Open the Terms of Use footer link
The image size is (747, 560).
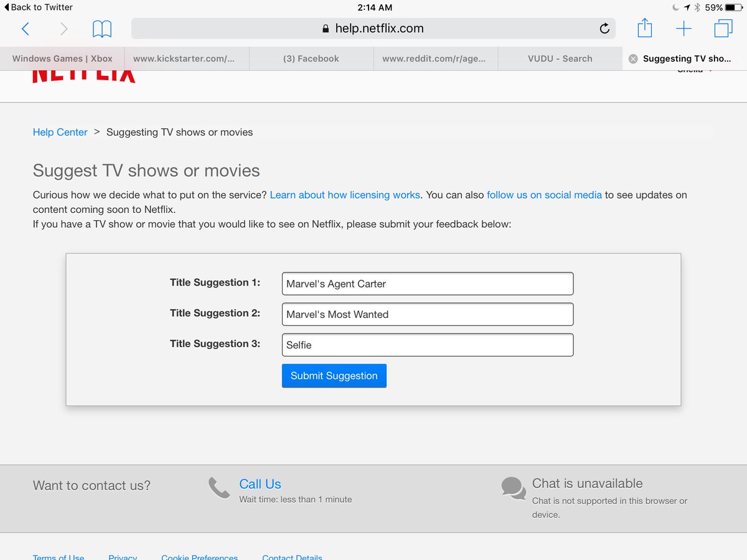point(59,557)
